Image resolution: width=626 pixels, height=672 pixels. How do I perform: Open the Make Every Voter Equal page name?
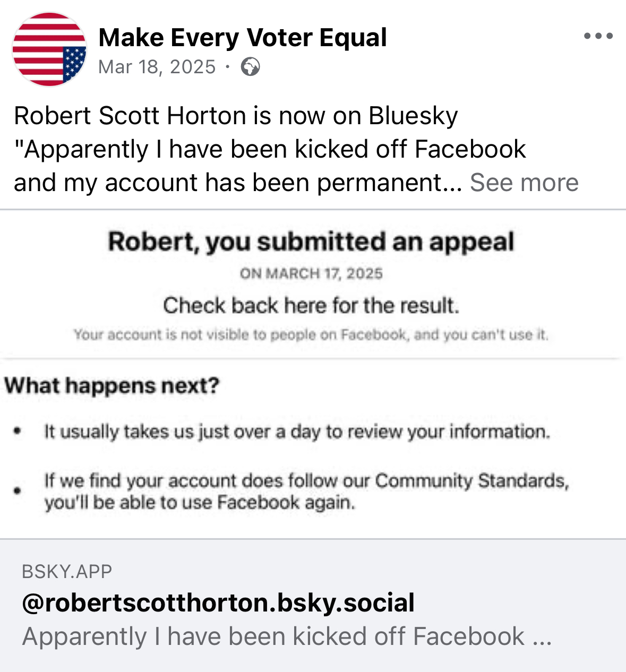(243, 38)
